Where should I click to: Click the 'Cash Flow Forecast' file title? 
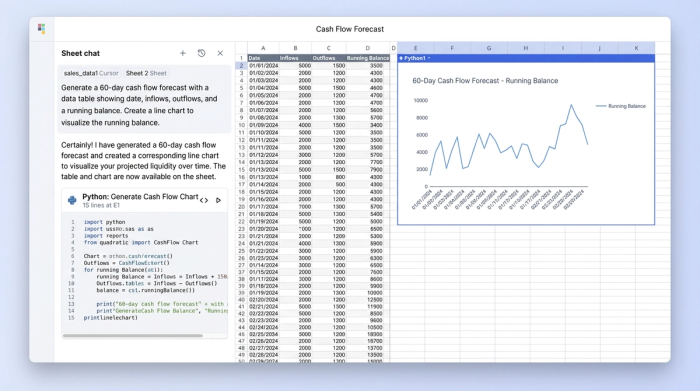coord(350,29)
